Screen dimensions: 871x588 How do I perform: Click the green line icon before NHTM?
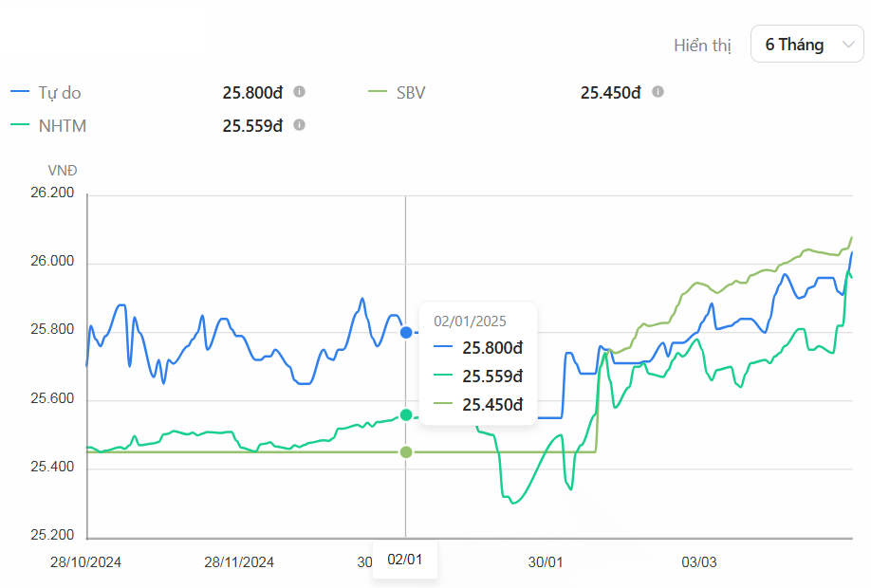click(20, 125)
